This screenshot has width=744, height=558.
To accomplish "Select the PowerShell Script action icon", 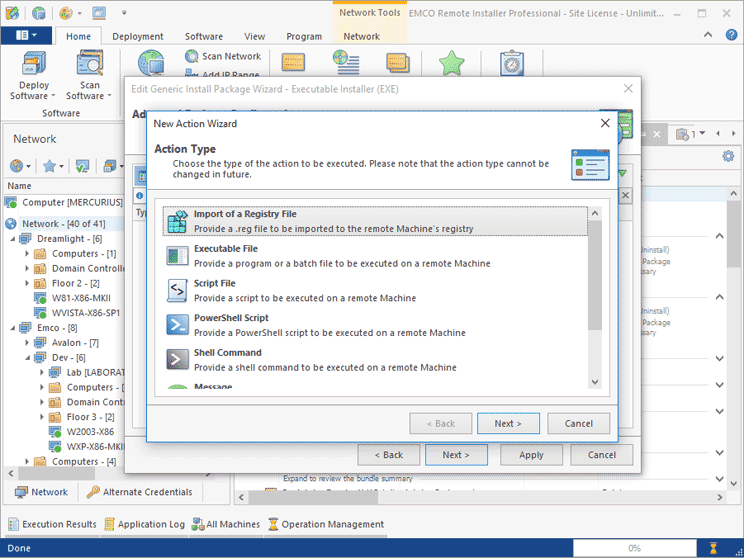I will [177, 325].
